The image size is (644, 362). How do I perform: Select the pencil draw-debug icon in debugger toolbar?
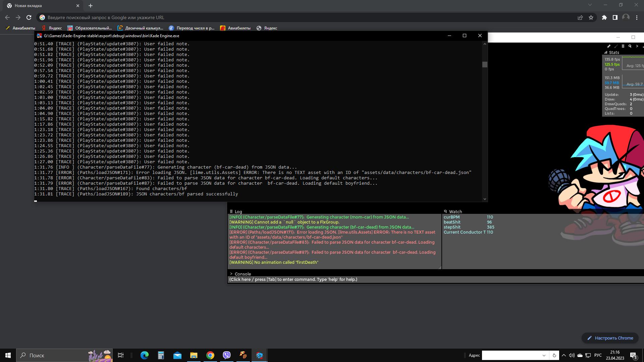pos(609,46)
